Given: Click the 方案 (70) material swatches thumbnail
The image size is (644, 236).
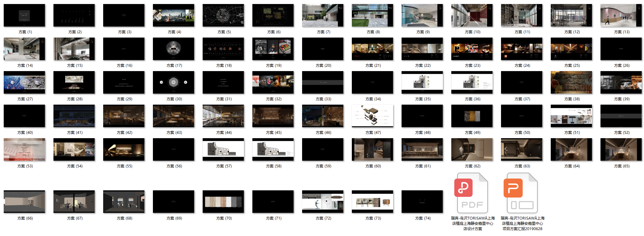Looking at the screenshot, I should [x=223, y=202].
